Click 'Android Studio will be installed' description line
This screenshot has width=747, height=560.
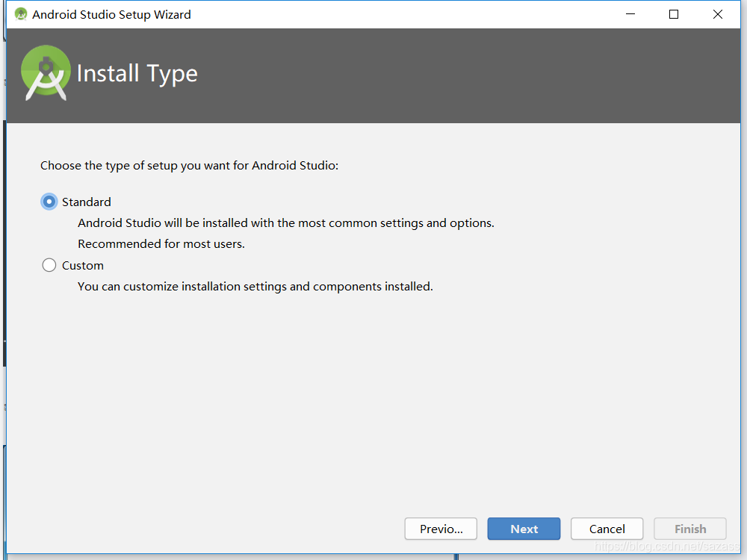point(286,223)
